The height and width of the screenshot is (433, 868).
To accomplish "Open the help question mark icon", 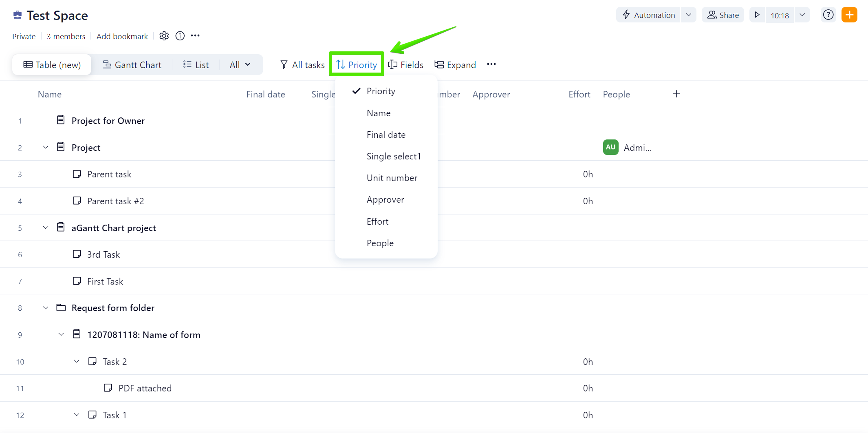I will coord(828,15).
